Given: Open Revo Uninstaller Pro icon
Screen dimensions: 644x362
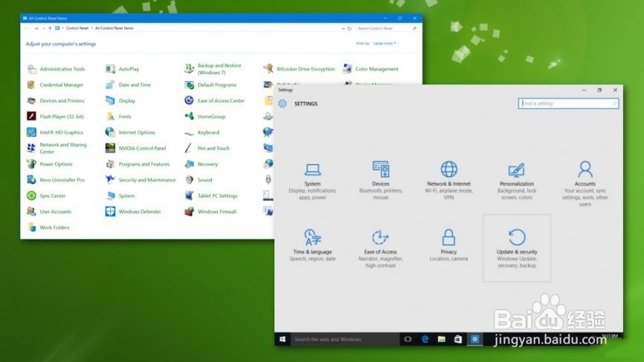Looking at the screenshot, I should 32,180.
